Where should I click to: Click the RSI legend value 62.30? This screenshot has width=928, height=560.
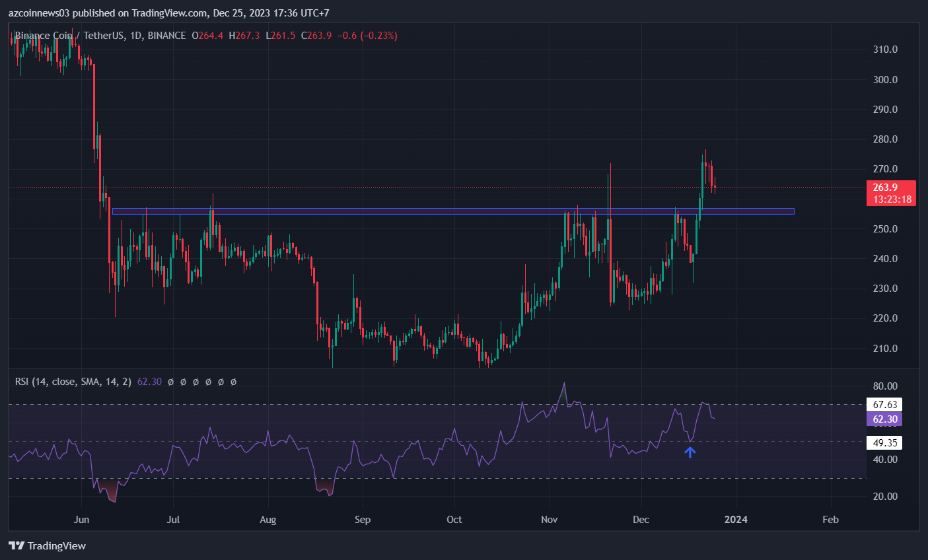pyautogui.click(x=149, y=382)
